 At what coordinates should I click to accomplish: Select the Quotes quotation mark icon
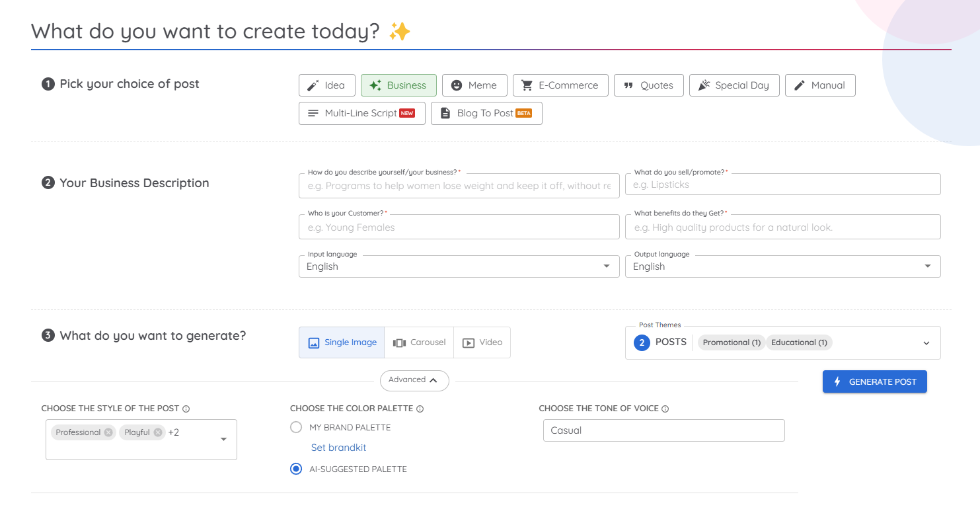click(628, 85)
